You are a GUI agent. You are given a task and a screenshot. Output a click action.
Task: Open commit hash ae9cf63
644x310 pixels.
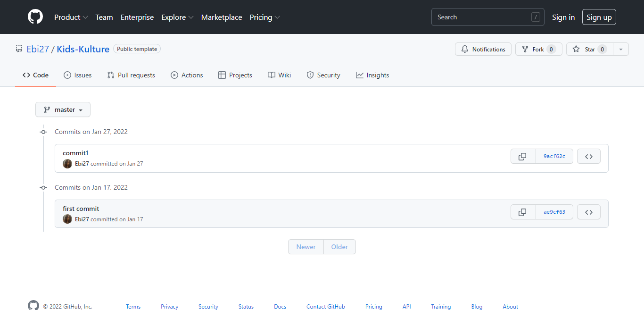coord(554,212)
